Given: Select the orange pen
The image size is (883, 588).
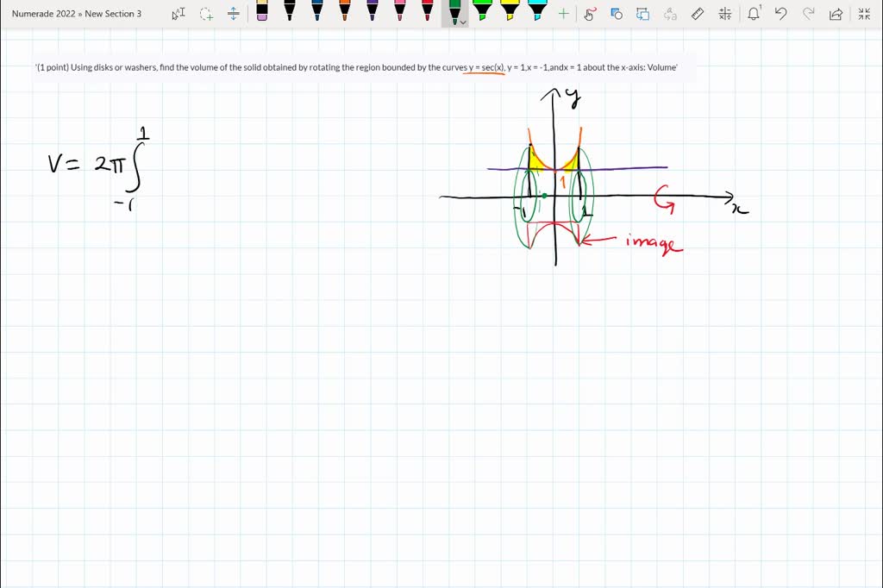Looking at the screenshot, I should tap(344, 12).
